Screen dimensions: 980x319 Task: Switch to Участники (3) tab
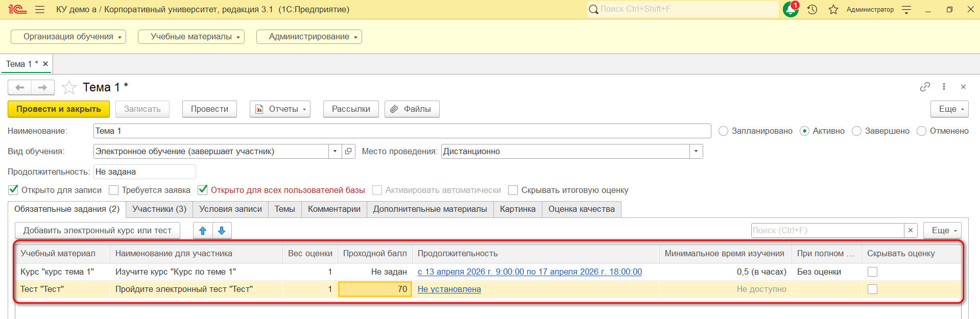click(159, 209)
